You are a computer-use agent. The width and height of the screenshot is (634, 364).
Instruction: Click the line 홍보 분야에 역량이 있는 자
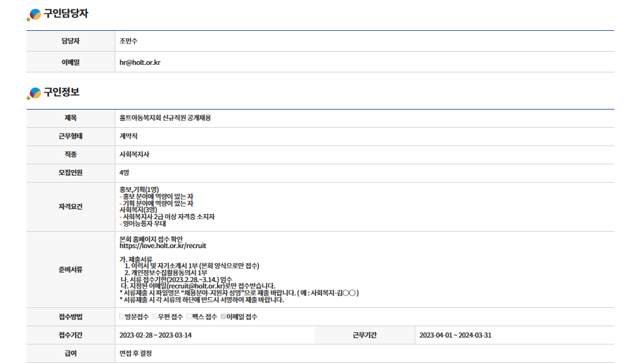156,196
